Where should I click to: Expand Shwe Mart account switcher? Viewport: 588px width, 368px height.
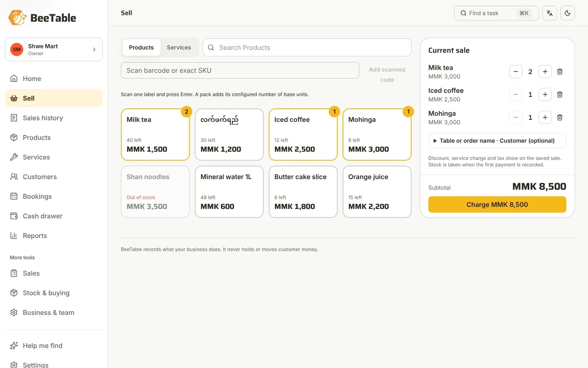54,49
